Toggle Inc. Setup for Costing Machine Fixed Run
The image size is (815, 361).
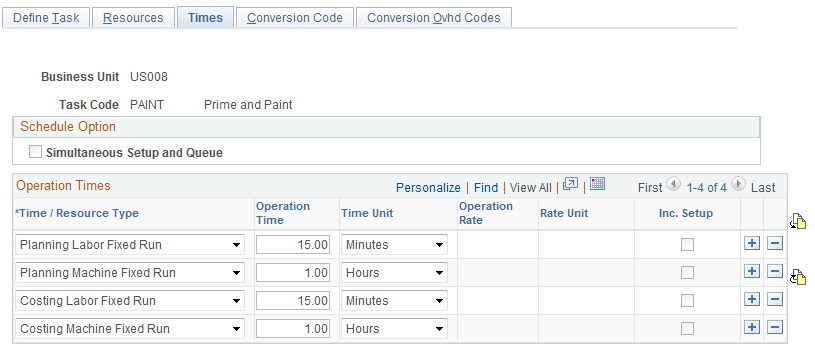687,329
